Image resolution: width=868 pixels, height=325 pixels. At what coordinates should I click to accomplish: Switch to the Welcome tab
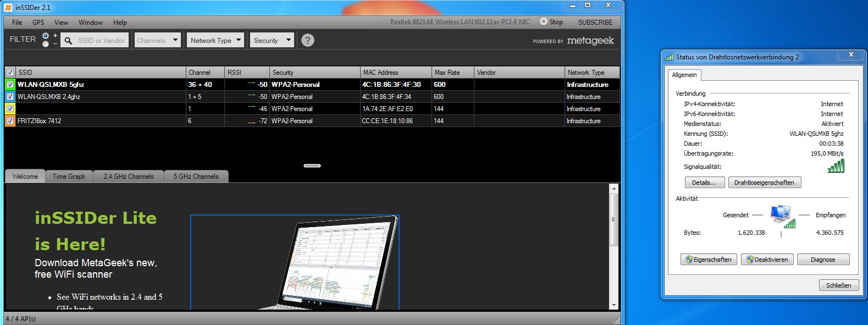[25, 177]
